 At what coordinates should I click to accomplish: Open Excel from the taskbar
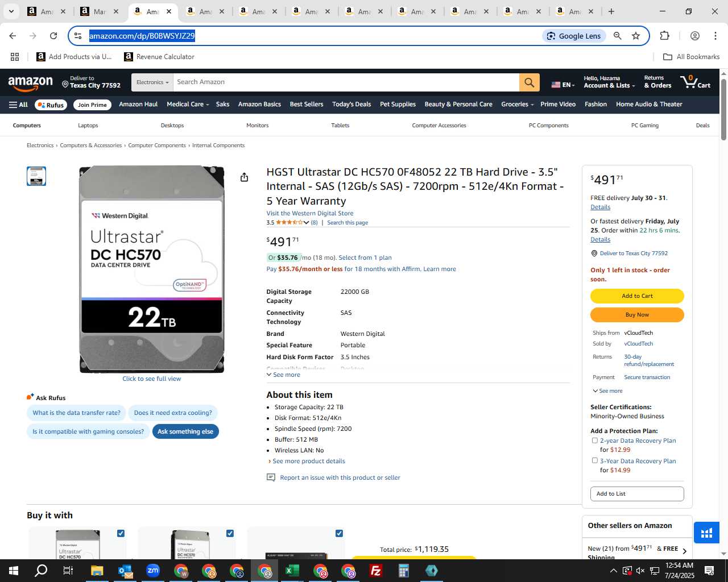[292, 571]
